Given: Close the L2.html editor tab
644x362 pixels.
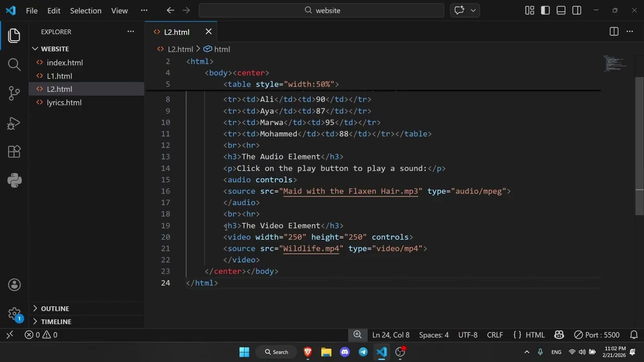Looking at the screenshot, I should tap(208, 32).
